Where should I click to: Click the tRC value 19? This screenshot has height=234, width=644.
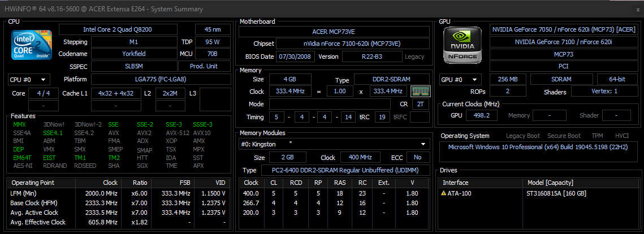coord(382,117)
